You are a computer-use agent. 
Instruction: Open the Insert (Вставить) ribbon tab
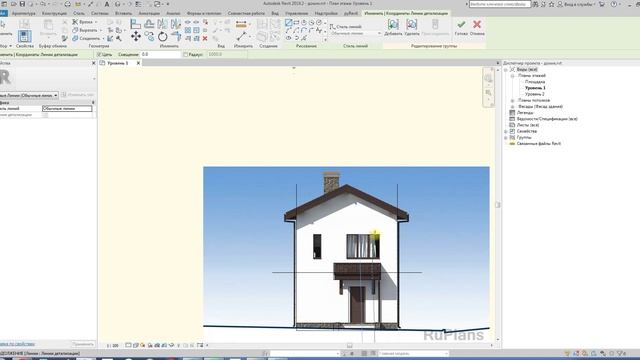tap(123, 13)
